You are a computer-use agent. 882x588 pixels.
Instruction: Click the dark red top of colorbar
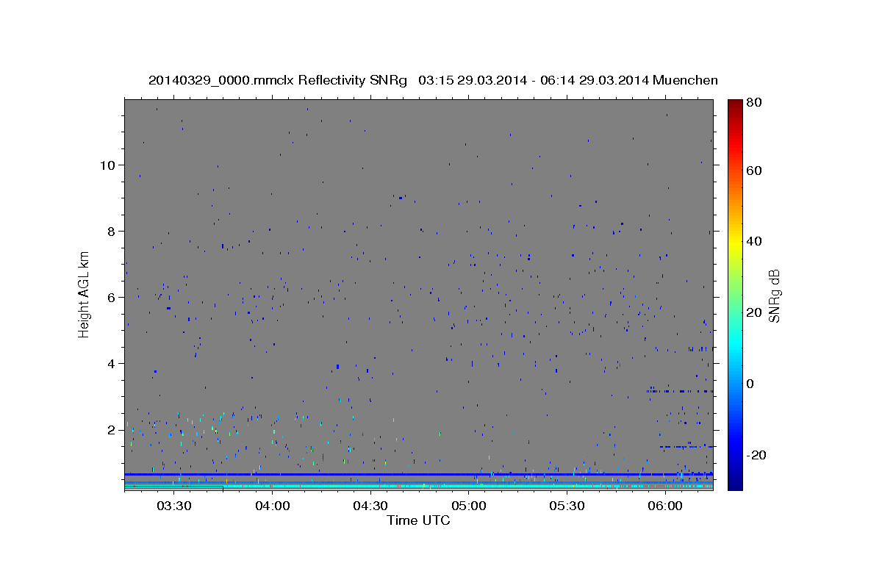click(735, 107)
